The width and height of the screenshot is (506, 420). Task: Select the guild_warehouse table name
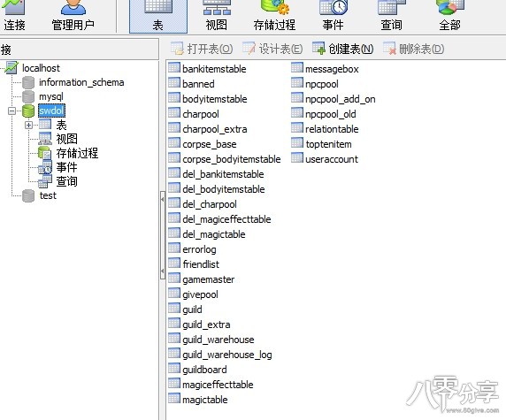coord(218,340)
